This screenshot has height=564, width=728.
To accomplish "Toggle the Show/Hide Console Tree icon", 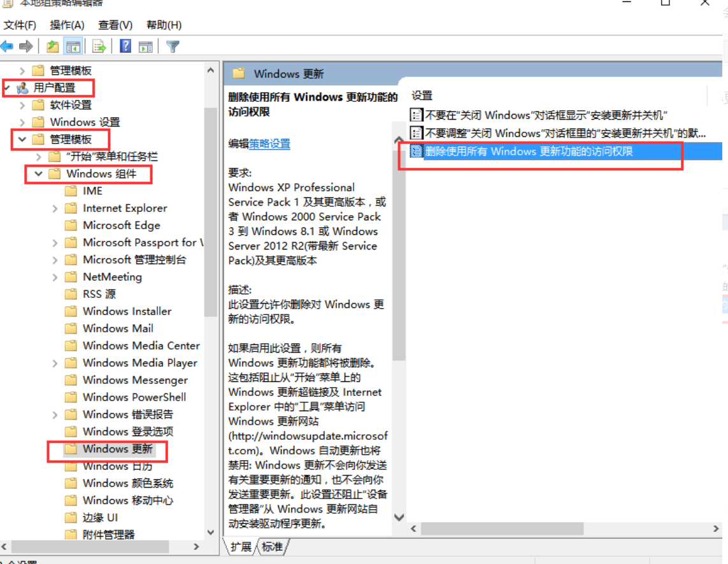I will 73,46.
